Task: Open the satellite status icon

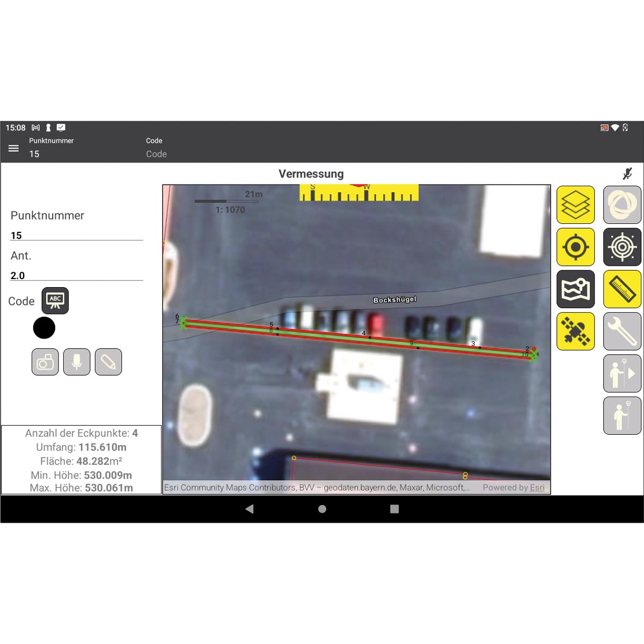Action: click(575, 331)
